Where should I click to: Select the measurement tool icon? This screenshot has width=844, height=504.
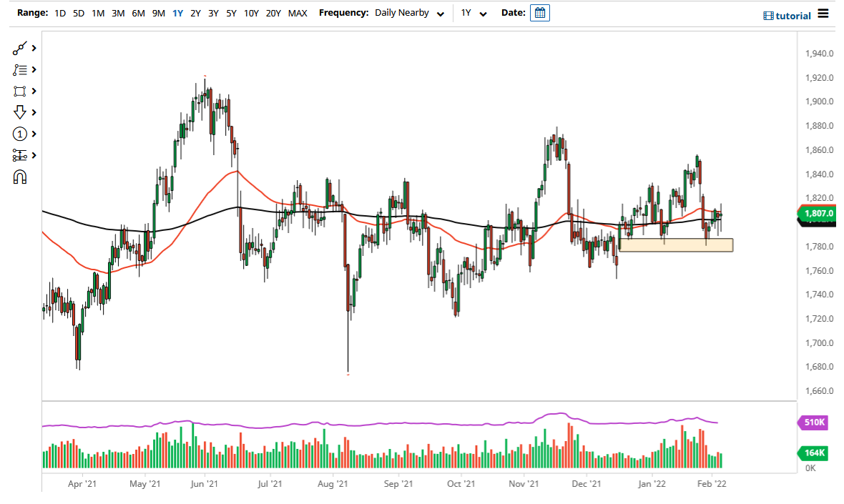pos(19,155)
